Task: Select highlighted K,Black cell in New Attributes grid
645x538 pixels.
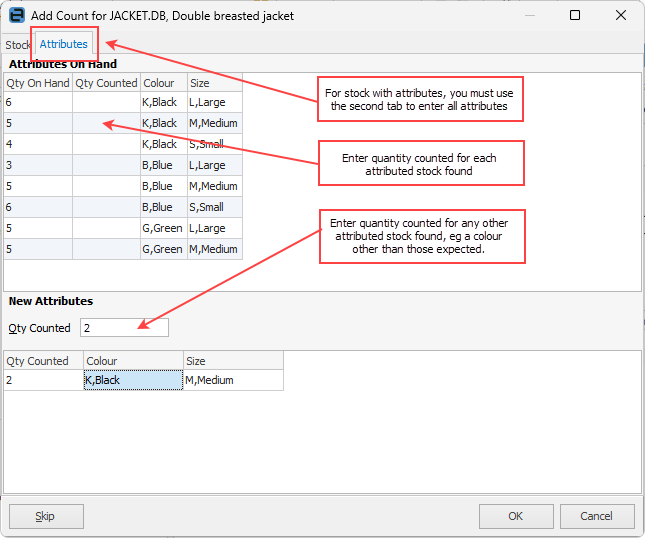Action: tap(133, 380)
